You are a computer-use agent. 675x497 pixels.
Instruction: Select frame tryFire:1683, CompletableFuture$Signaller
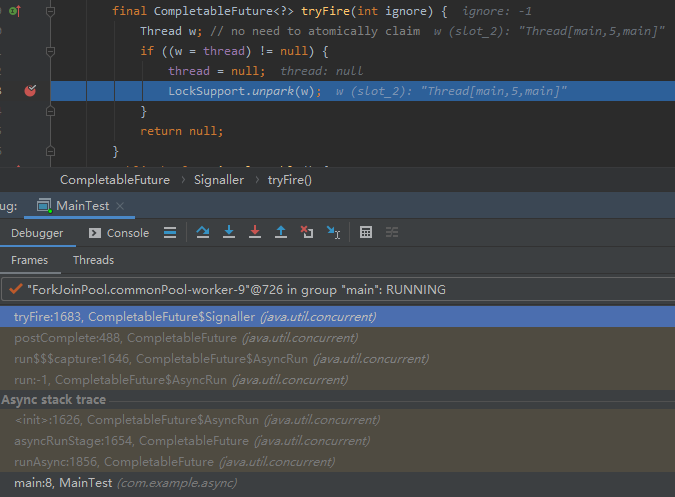click(338, 317)
